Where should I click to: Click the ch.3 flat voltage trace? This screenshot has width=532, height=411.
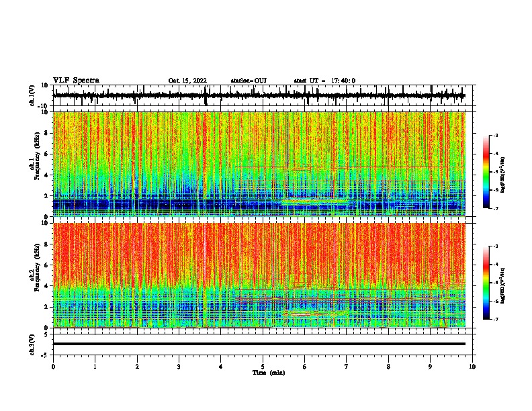[x=259, y=344]
